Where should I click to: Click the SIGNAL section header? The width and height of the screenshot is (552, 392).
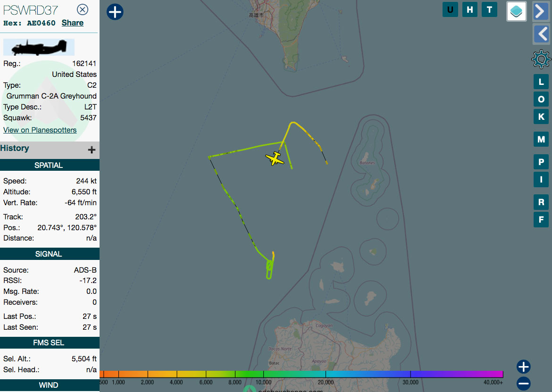tap(50, 254)
